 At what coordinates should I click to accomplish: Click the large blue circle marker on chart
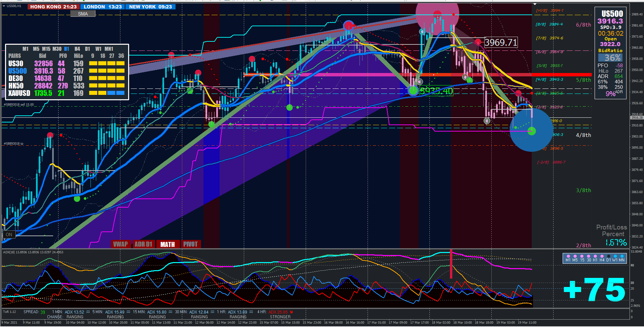531,130
